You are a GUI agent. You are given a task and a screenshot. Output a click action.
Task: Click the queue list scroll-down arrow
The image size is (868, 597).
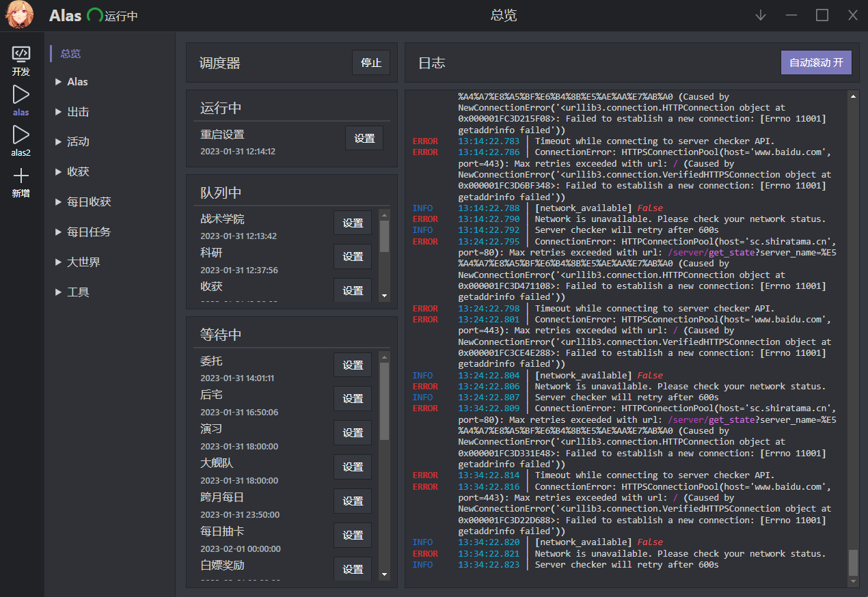click(x=384, y=296)
